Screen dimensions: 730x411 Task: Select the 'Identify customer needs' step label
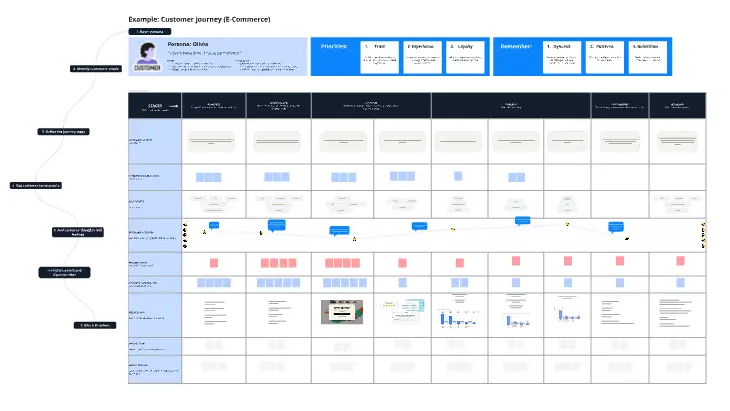[97, 69]
